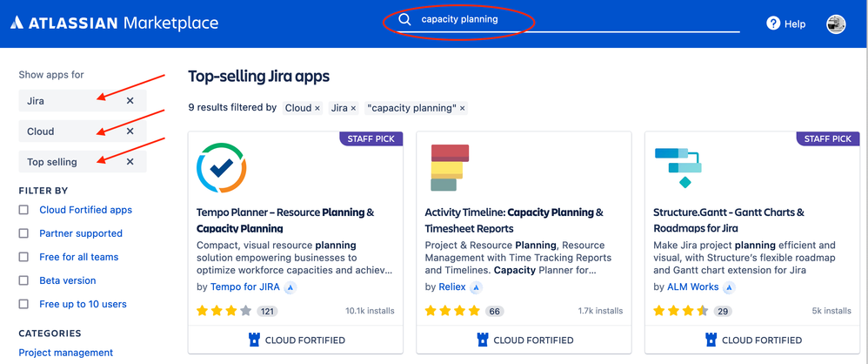This screenshot has height=364, width=868.
Task: Enable the Free up to 10 users checkbox
Action: click(x=23, y=304)
